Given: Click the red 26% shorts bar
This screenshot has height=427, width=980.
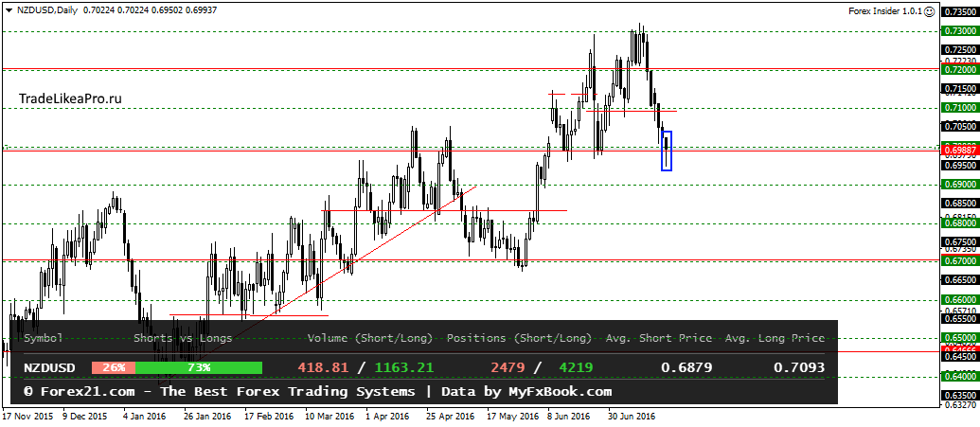Looking at the screenshot, I should pos(113,367).
